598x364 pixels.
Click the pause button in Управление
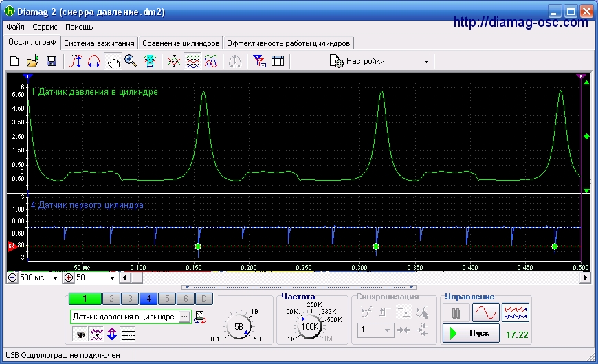coord(455,314)
